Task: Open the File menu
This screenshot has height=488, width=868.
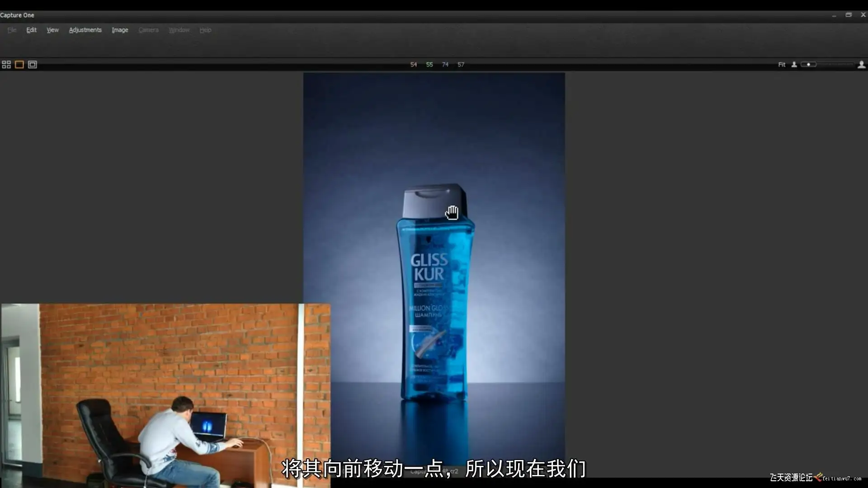Action: [x=12, y=30]
